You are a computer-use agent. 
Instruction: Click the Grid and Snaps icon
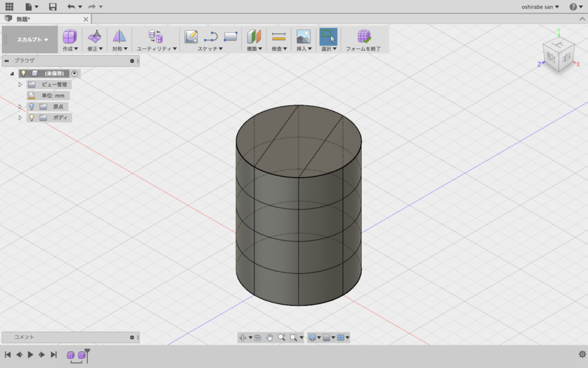coord(326,338)
